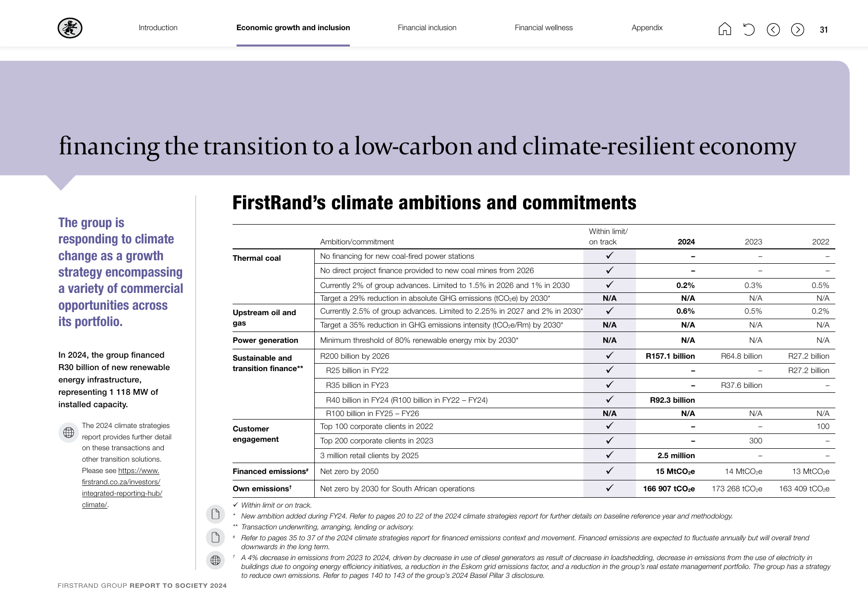The width and height of the screenshot is (868, 614).
Task: Click 'R64.8 billion' 2023 value
Action: (741, 356)
